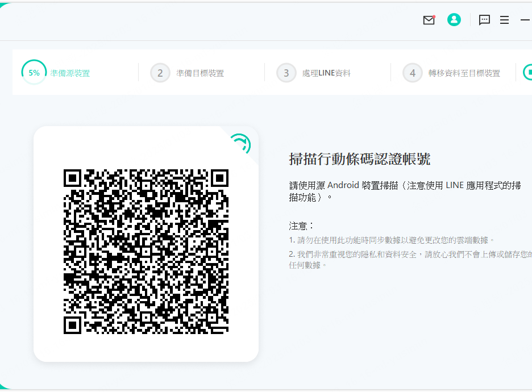Select the 準備目標裝置 step label

200,73
